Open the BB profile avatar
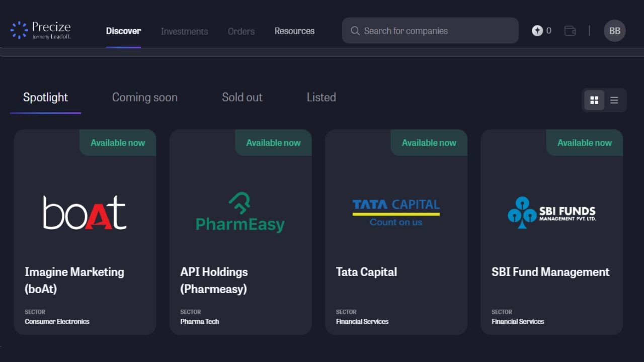The height and width of the screenshot is (362, 644). click(x=614, y=31)
